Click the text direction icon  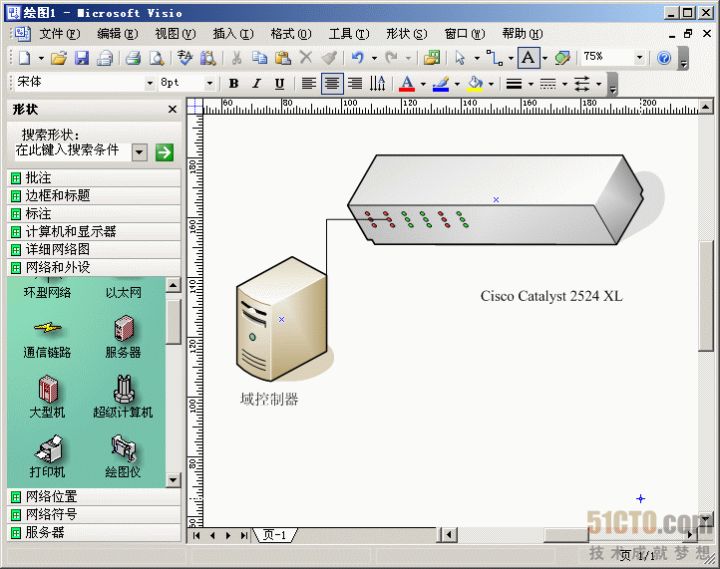coord(377,84)
